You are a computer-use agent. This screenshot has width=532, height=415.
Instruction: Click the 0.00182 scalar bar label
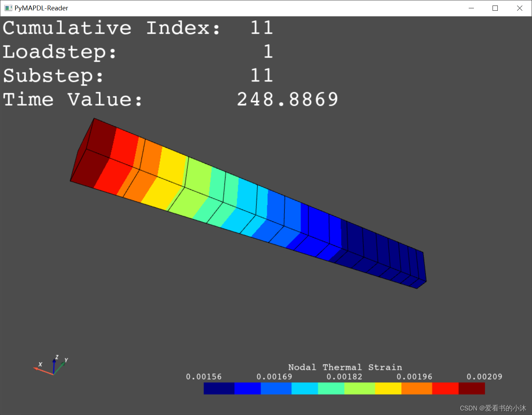click(345, 377)
